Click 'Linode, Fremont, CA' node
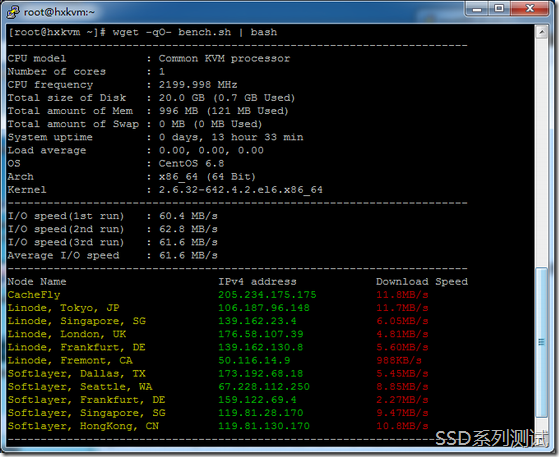Viewport: 559px width, 457px height. (70, 361)
